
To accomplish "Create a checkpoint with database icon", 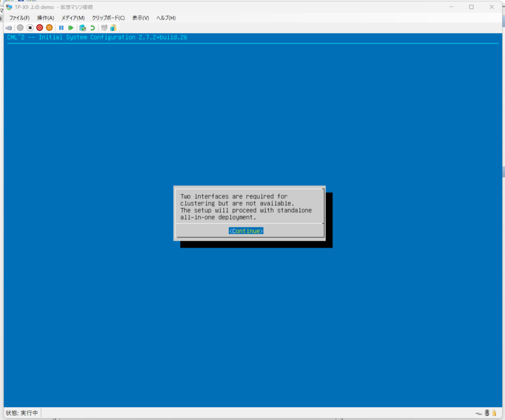I will [x=83, y=28].
